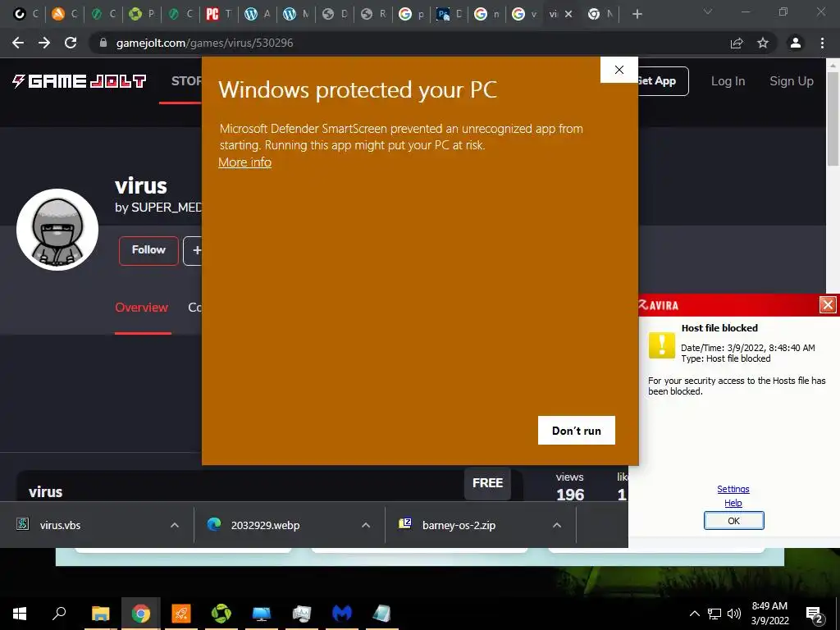840x630 pixels.
Task: Click the browser forward arrow
Action: 44,43
